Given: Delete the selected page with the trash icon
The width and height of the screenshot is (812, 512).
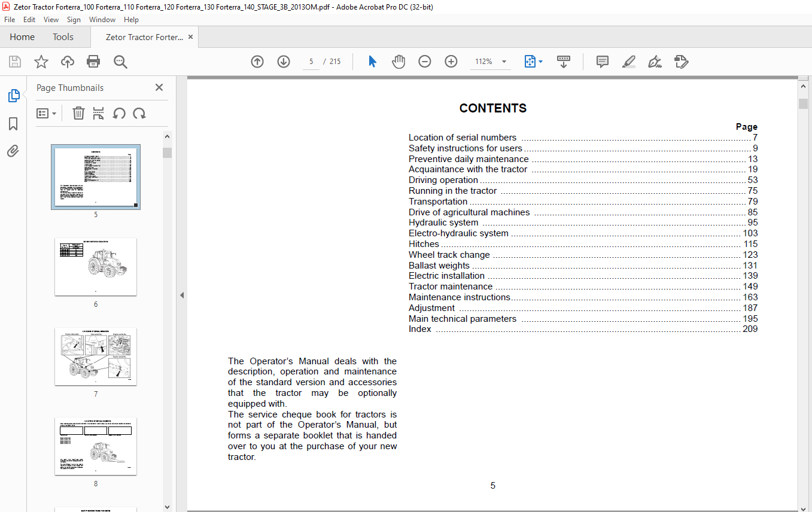Looking at the screenshot, I should [x=78, y=113].
